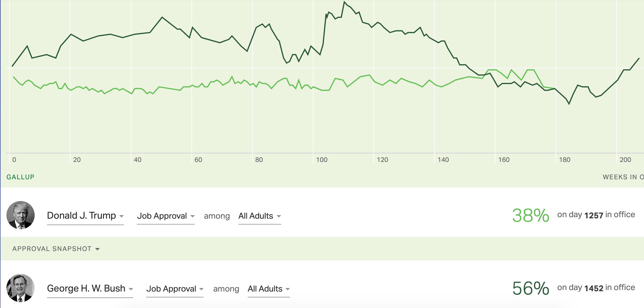Expand Bush's Job Approval metric dropdown
The height and width of the screenshot is (308, 644).
175,289
